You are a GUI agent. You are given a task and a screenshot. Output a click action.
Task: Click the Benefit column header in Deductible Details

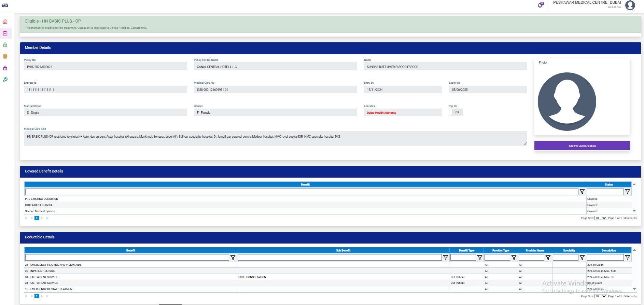(130, 250)
